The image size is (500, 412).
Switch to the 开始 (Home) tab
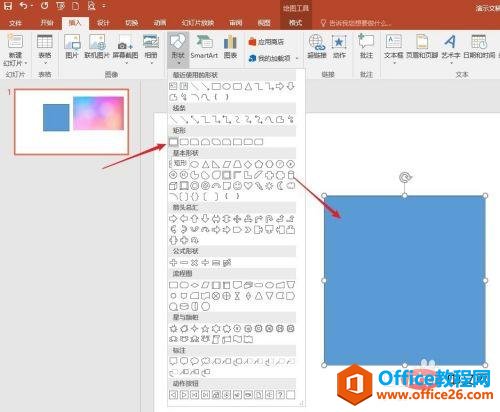coord(47,23)
